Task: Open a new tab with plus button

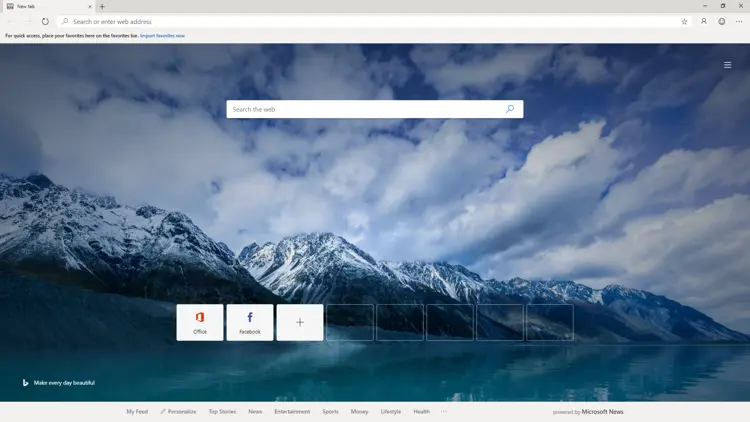Action: point(102,7)
